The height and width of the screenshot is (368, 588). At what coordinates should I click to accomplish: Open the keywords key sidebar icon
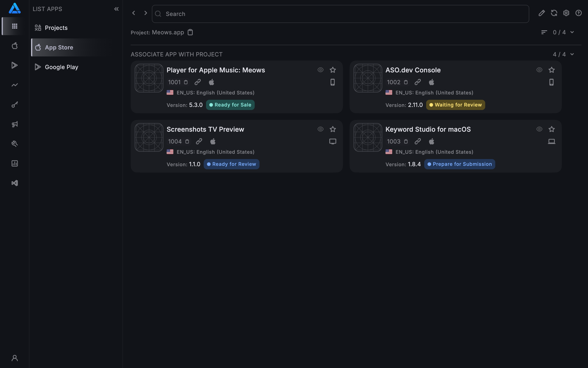click(x=14, y=105)
